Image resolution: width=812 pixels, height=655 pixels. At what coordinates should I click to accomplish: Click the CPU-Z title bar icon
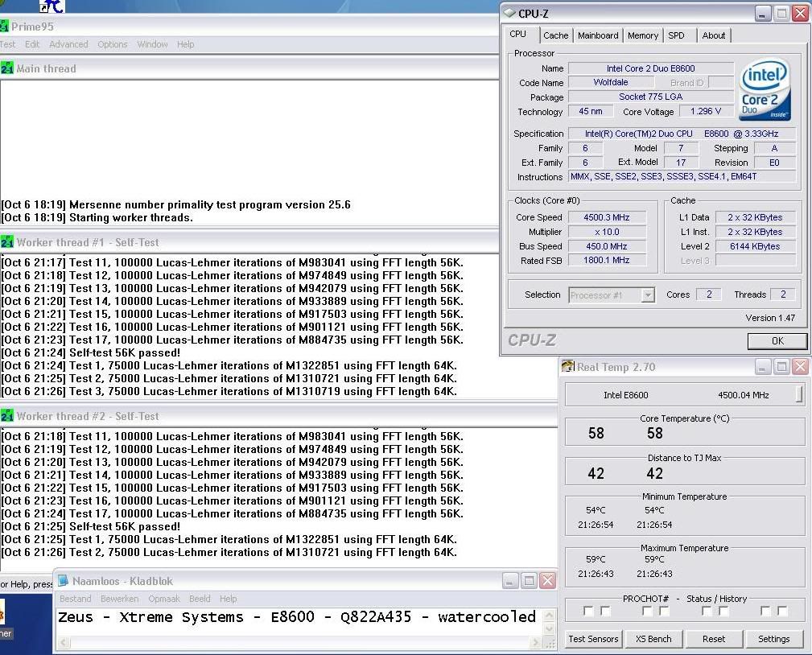click(509, 13)
